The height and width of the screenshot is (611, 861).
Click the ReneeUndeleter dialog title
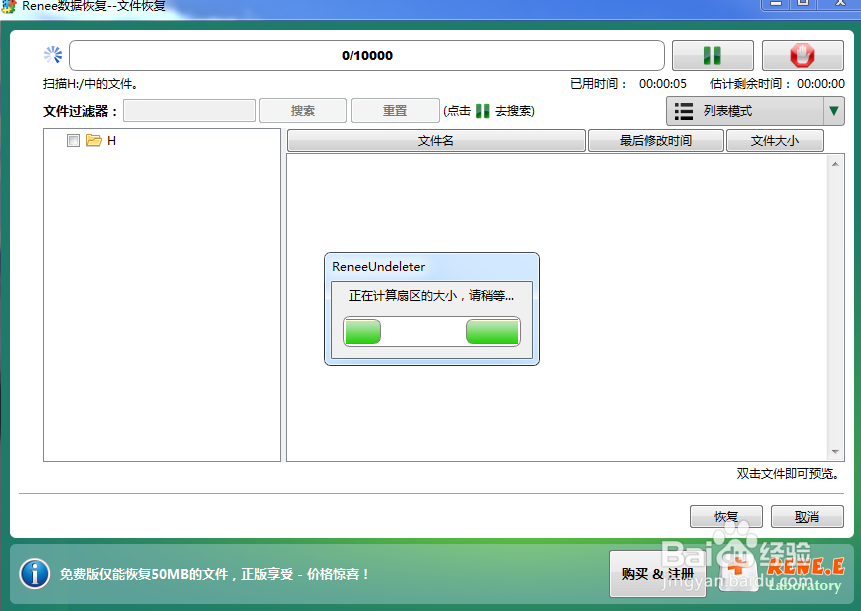[x=378, y=267]
